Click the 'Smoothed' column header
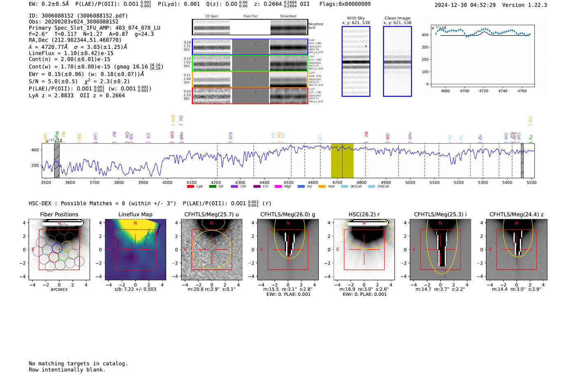This screenshot has height=392, width=576. pos(288,16)
